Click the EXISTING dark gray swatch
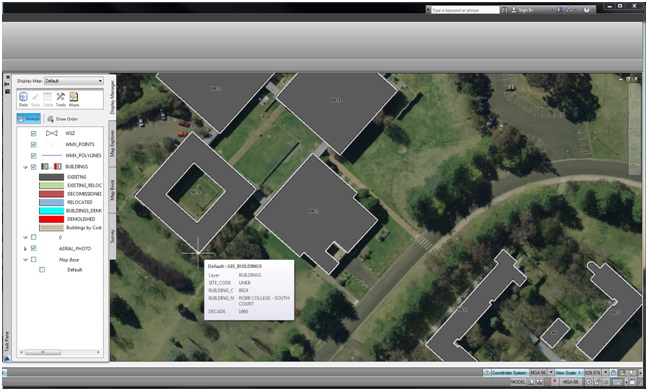Image resolution: width=648 pixels, height=391 pixels. coord(51,177)
